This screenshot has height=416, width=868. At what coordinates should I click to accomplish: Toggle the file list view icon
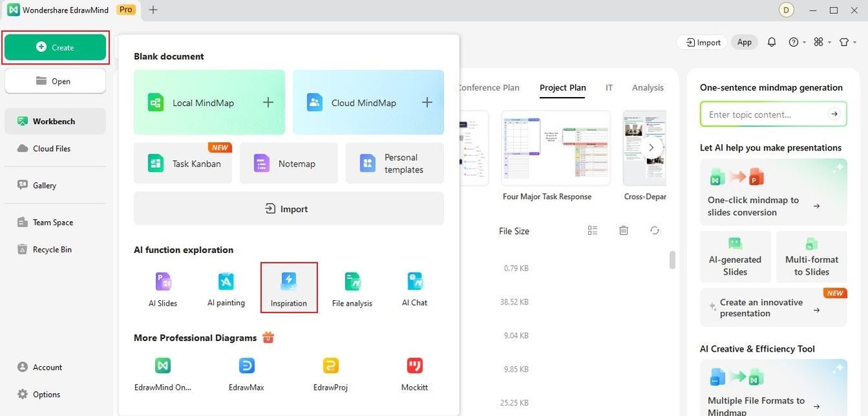point(592,231)
